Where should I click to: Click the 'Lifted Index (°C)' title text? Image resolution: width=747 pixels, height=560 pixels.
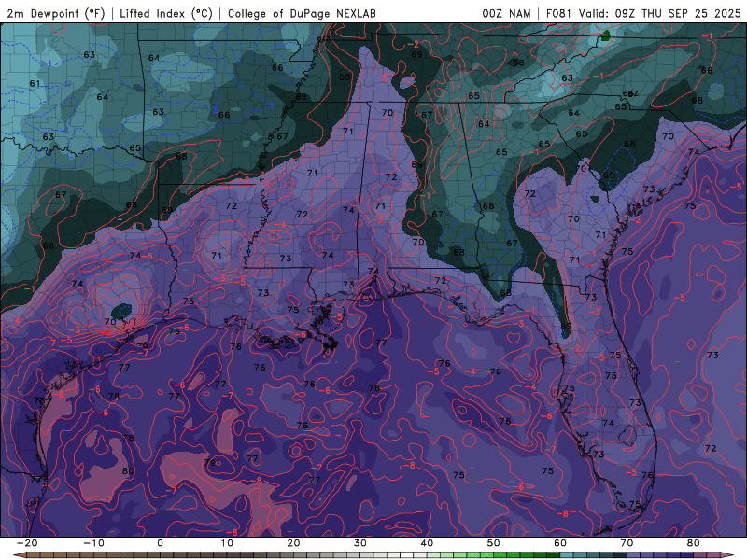(x=166, y=13)
